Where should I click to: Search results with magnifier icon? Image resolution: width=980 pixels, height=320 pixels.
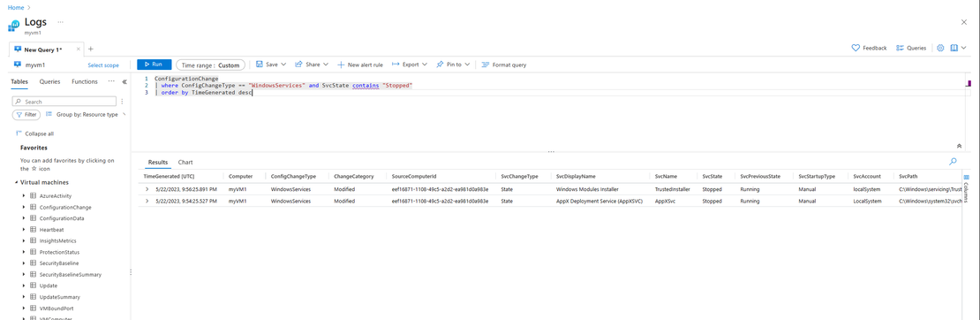point(953,161)
